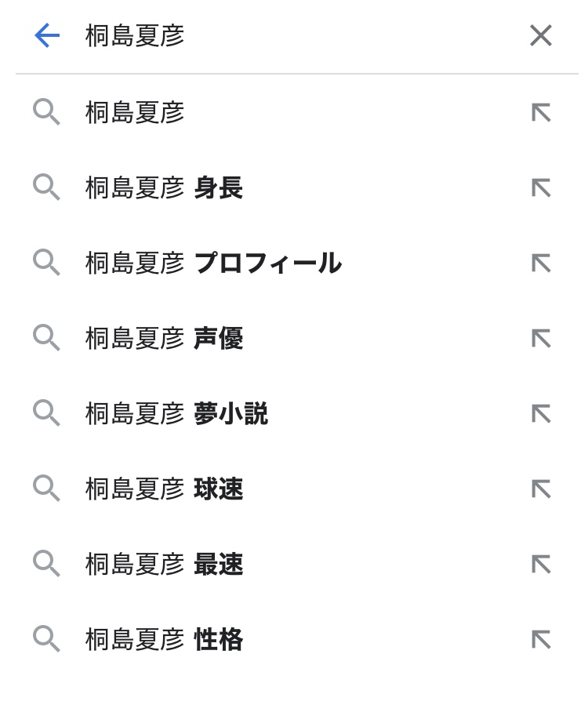The height and width of the screenshot is (705, 588).
Task: Click the magnifier icon beside 声優 suggestion
Action: (x=46, y=338)
